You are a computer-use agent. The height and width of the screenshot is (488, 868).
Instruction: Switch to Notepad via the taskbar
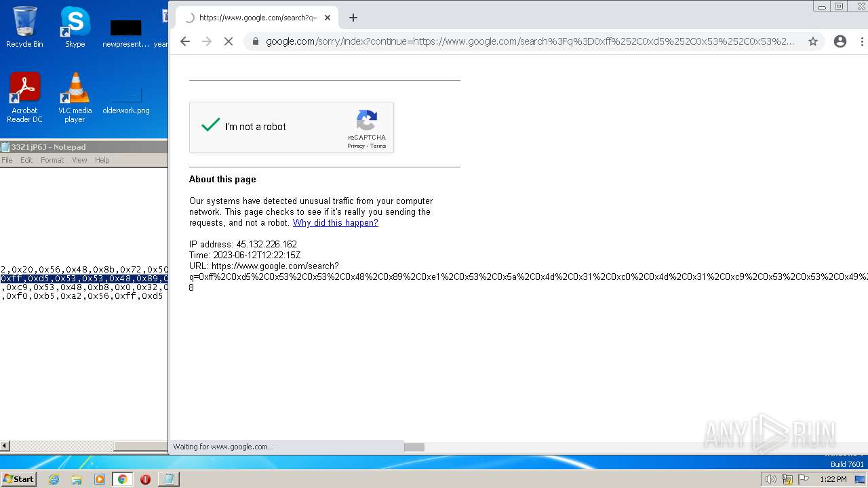pos(168,479)
